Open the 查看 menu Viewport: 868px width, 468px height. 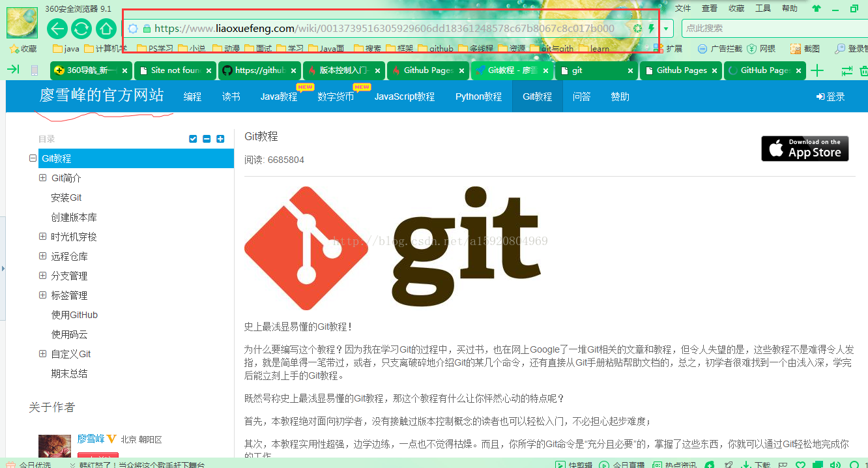click(x=710, y=8)
